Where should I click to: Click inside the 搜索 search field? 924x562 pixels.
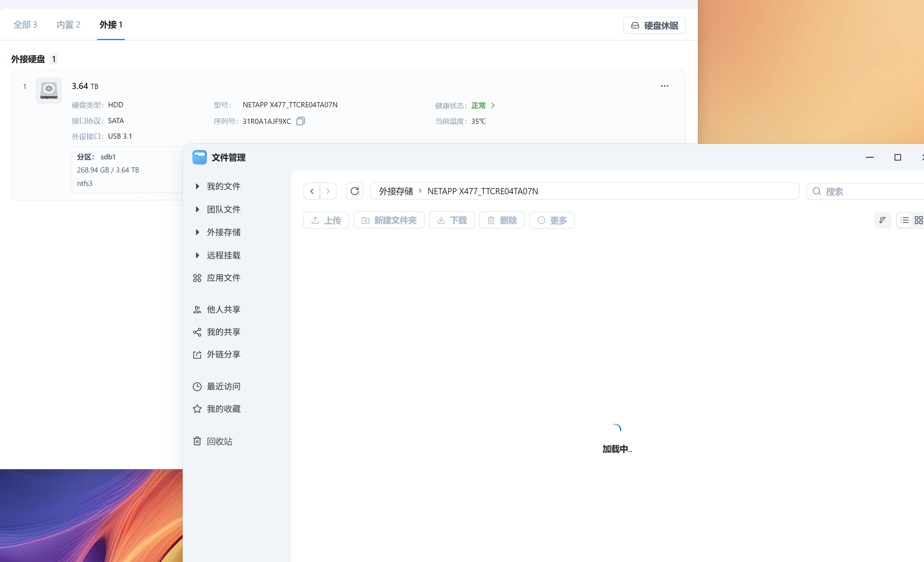pos(863,191)
